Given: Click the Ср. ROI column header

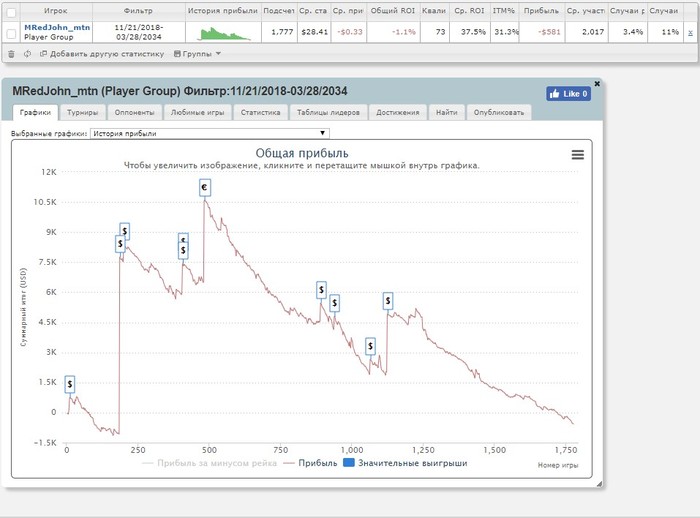Looking at the screenshot, I should click(469, 11).
